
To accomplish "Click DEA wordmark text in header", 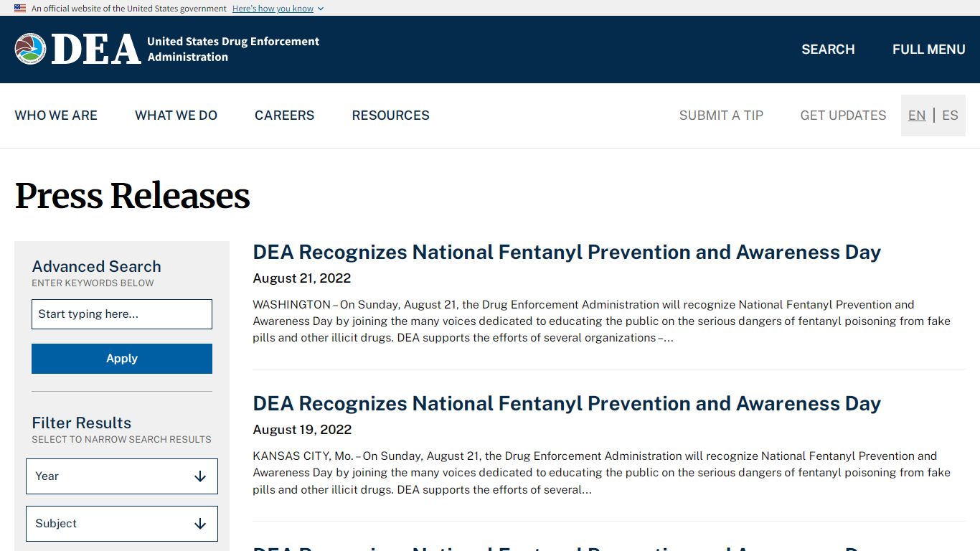I will click(96, 50).
